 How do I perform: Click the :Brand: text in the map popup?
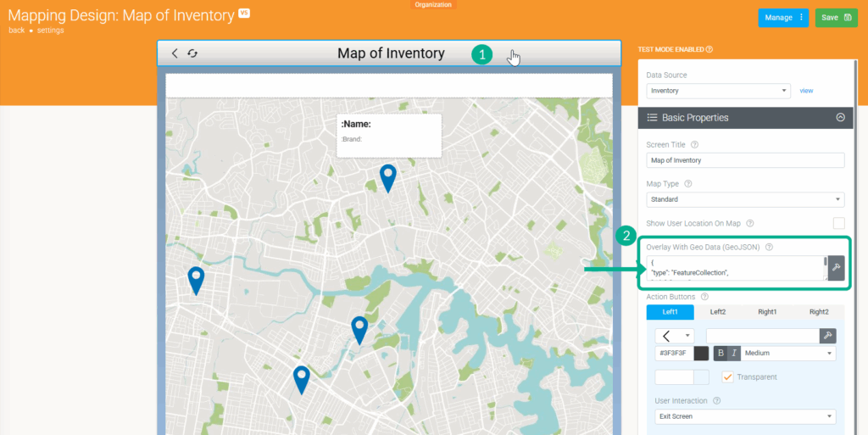tap(352, 139)
